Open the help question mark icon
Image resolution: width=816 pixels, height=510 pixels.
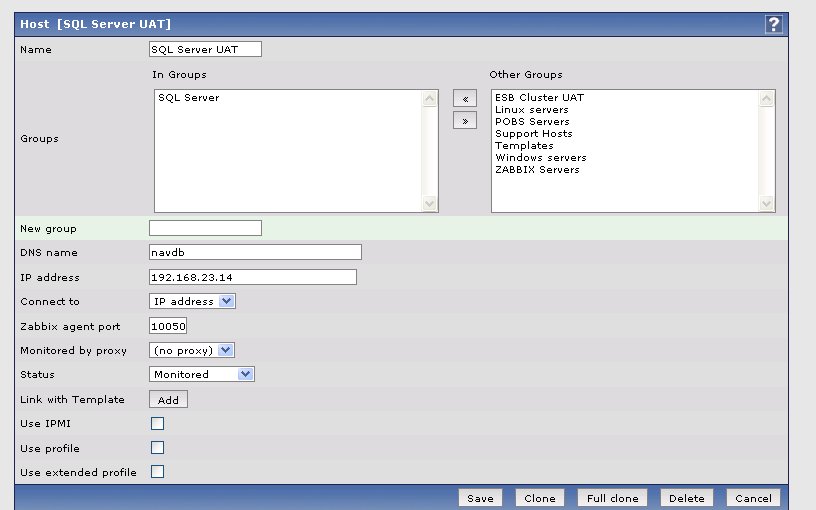773,24
